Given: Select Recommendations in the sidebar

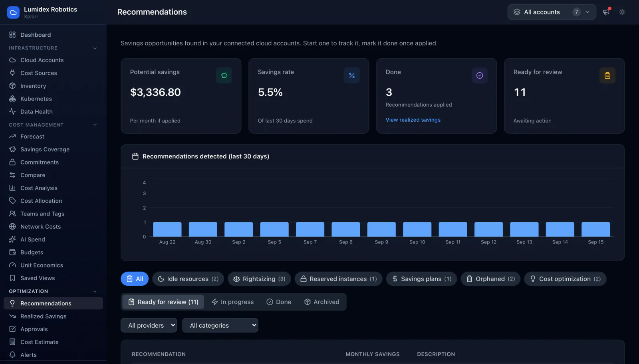Looking at the screenshot, I should (x=53, y=303).
